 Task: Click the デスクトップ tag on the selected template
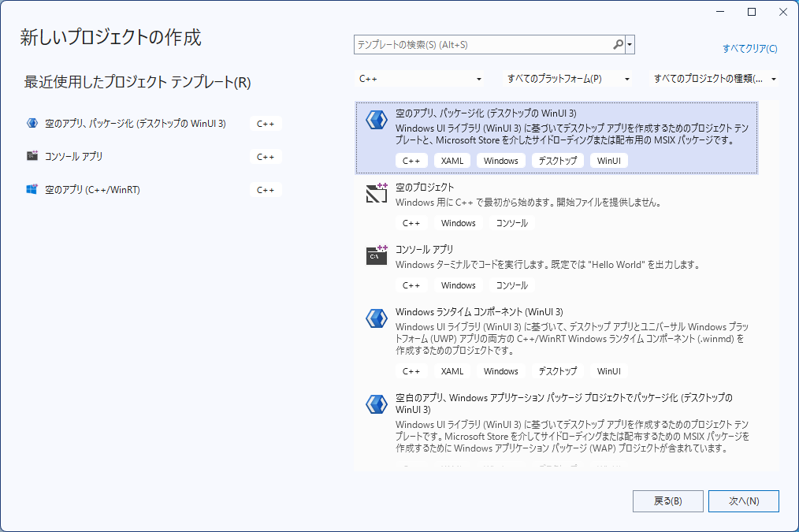[x=557, y=161]
